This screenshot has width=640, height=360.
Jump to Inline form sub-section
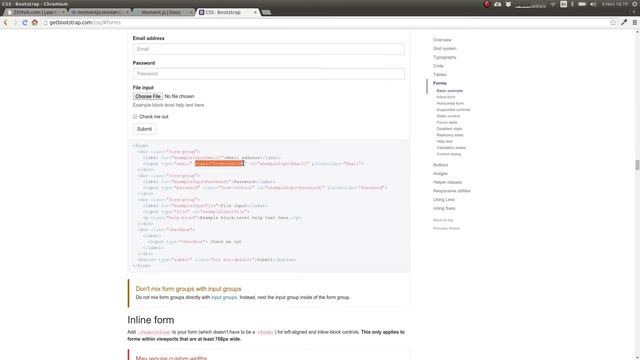(x=446, y=97)
